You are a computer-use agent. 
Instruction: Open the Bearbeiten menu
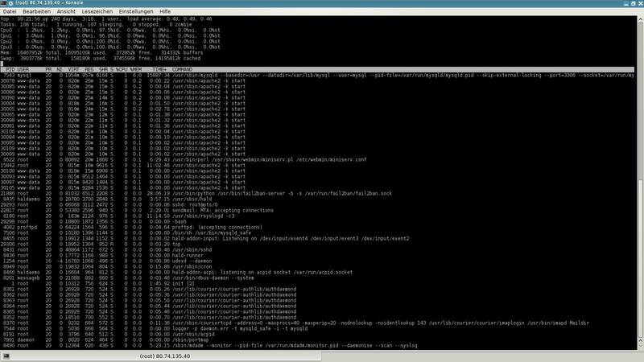(x=36, y=11)
